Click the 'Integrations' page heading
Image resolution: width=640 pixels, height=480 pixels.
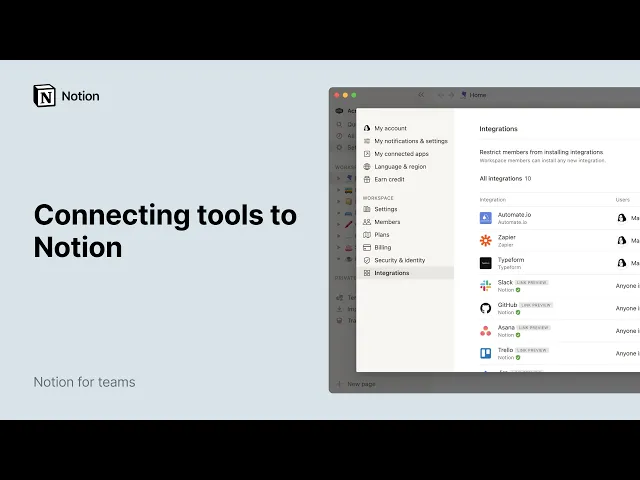(x=498, y=129)
